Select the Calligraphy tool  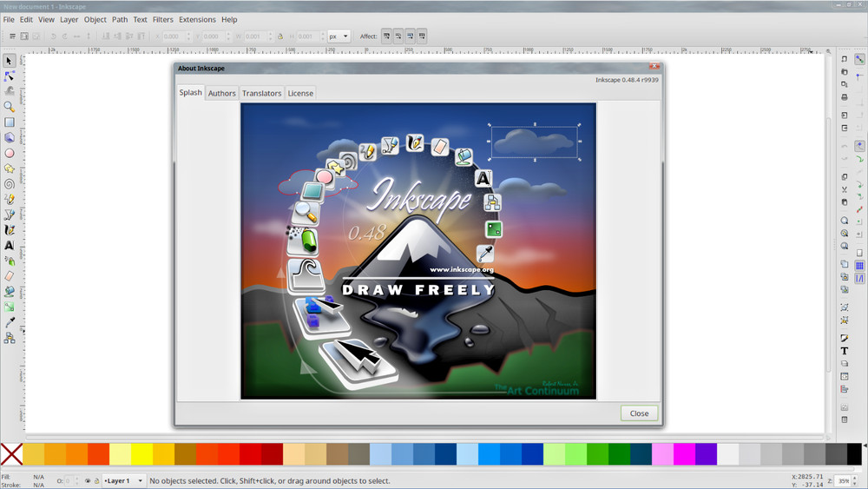pos(9,230)
